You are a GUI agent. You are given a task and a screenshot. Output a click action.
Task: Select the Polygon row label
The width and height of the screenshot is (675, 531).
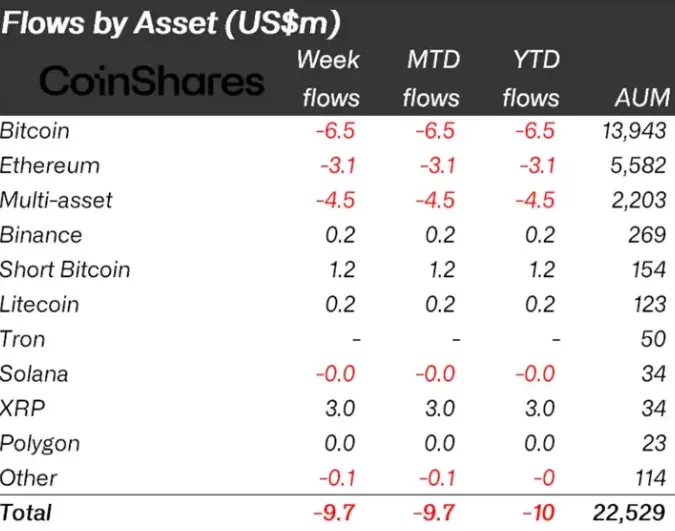(x=40, y=443)
